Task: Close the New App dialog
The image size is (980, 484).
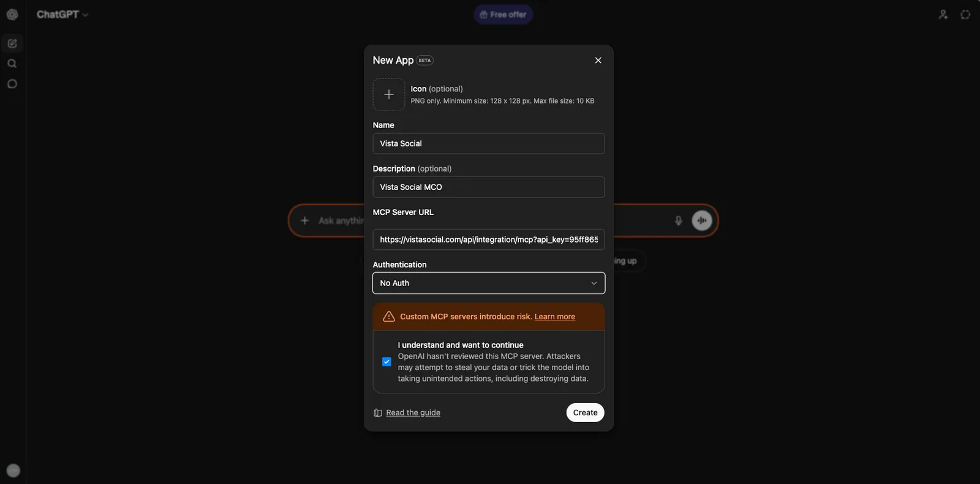Action: [598, 59]
